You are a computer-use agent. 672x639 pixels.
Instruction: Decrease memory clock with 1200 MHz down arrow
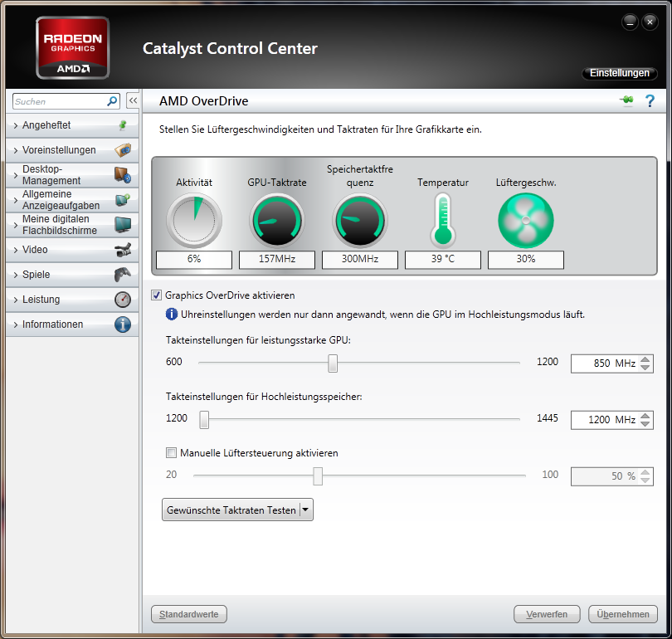pos(645,423)
